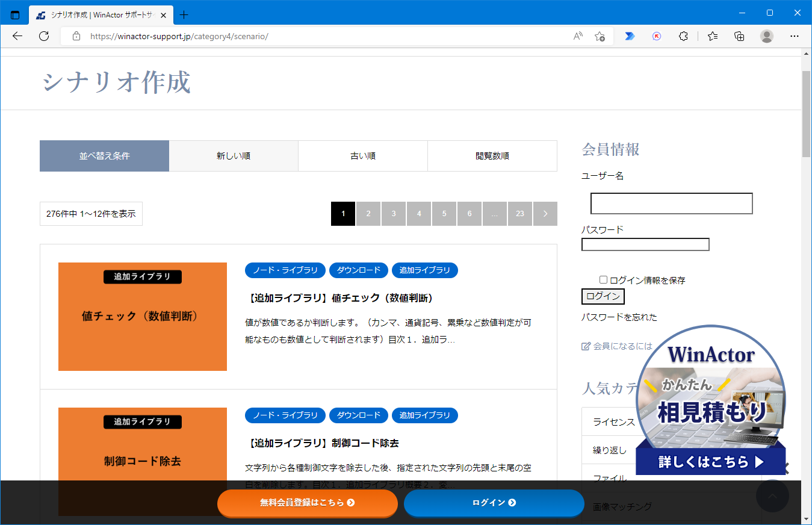Open Favorites via the star-list icon

[712, 36]
